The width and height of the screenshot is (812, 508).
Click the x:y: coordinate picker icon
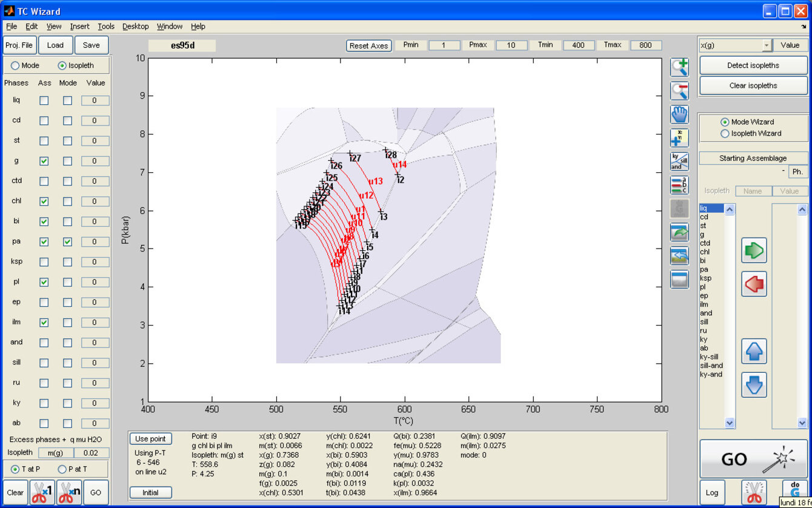(x=679, y=138)
